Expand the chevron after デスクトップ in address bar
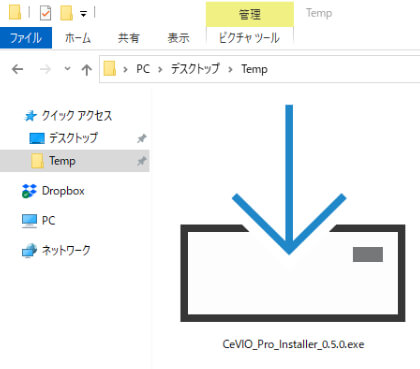 tap(230, 69)
